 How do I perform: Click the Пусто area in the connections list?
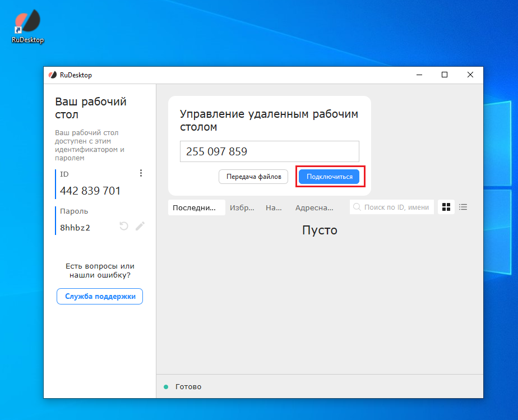coord(320,230)
